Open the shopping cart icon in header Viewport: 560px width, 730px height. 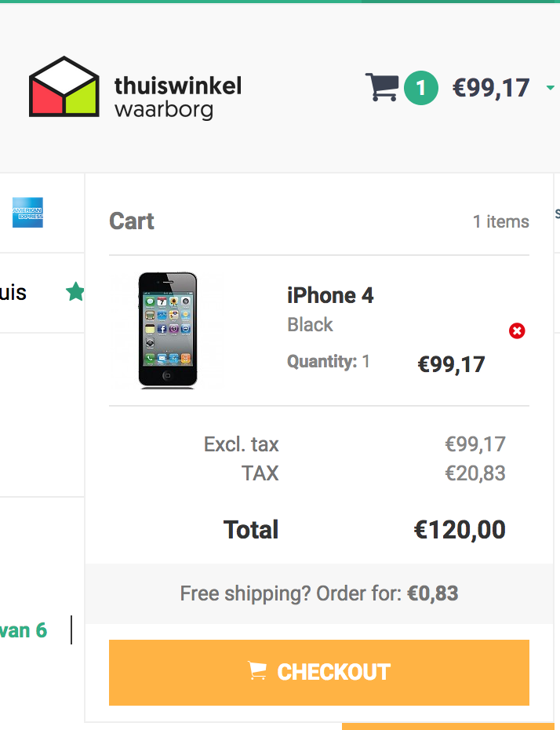(382, 87)
